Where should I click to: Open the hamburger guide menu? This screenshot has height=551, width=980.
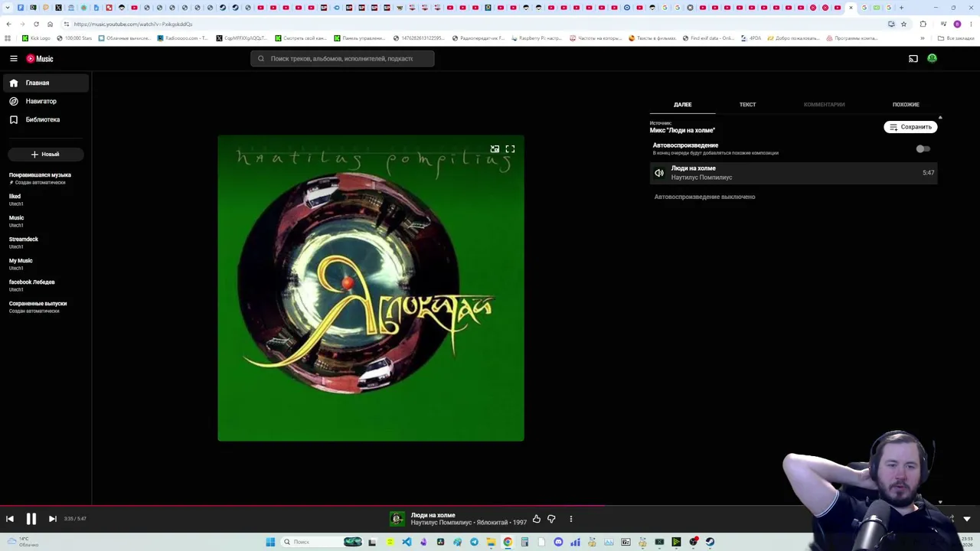(x=14, y=58)
